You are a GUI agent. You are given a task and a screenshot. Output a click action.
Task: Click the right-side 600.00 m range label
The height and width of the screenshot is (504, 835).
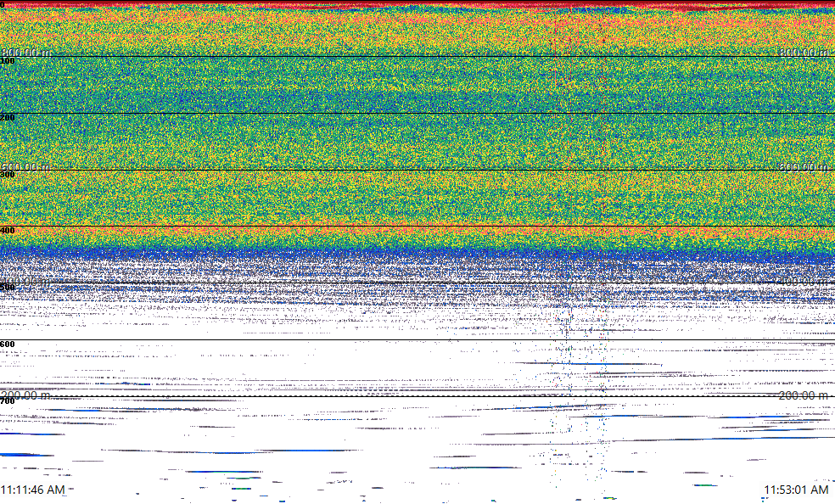[804, 166]
